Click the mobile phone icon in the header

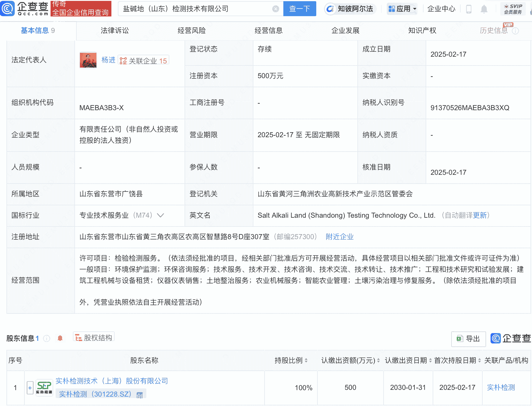tap(469, 9)
